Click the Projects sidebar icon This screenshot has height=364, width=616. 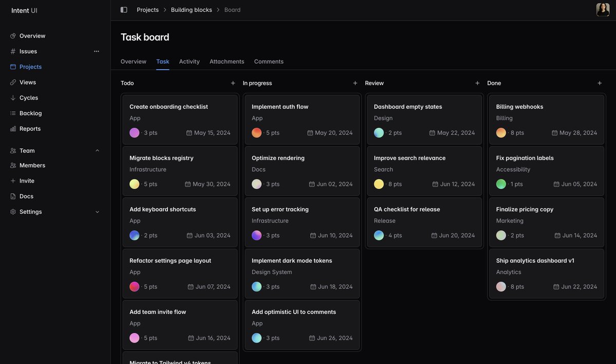(13, 67)
